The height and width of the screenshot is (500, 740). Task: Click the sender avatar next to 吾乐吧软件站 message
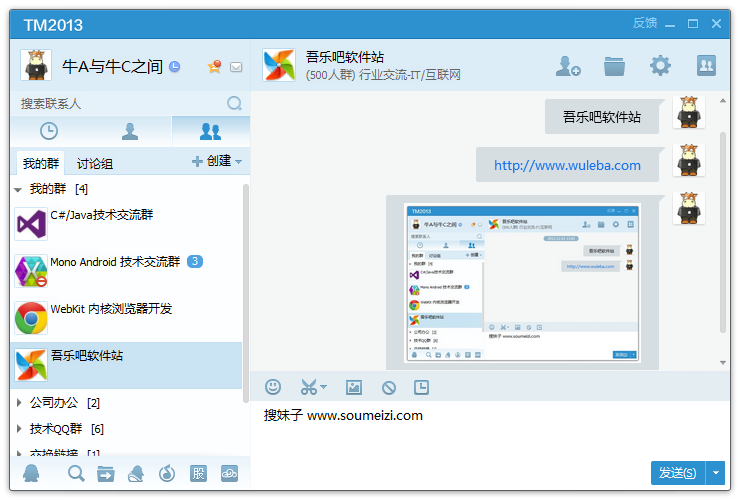coord(689,112)
